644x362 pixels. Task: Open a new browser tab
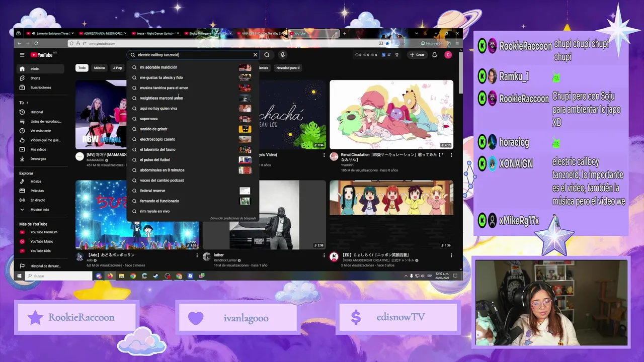point(345,33)
